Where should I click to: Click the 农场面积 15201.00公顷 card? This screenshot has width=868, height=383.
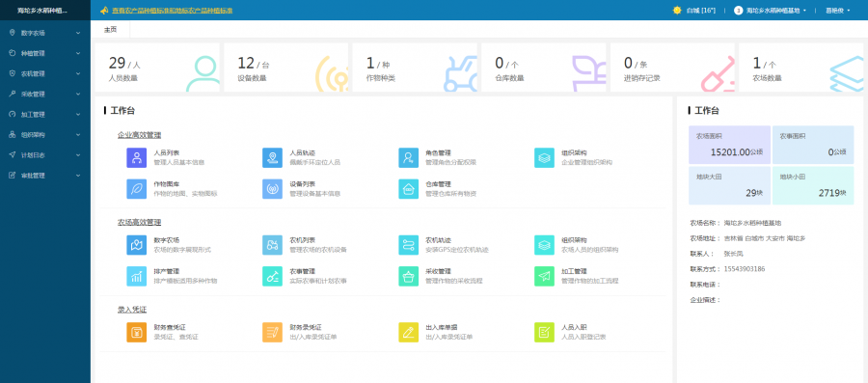click(729, 145)
